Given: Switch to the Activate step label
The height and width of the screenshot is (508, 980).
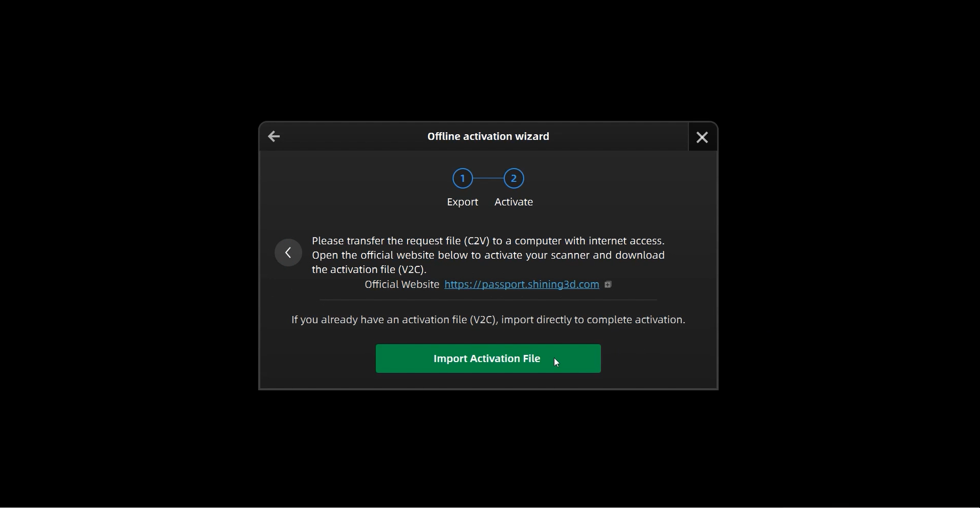Looking at the screenshot, I should click(x=514, y=202).
